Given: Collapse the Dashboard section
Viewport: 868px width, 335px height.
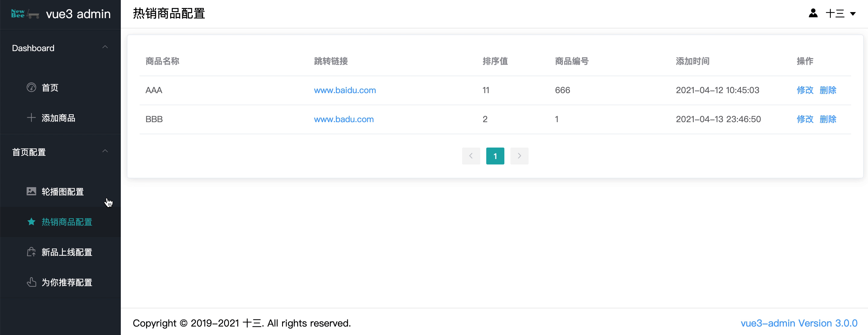Looking at the screenshot, I should coord(105,47).
